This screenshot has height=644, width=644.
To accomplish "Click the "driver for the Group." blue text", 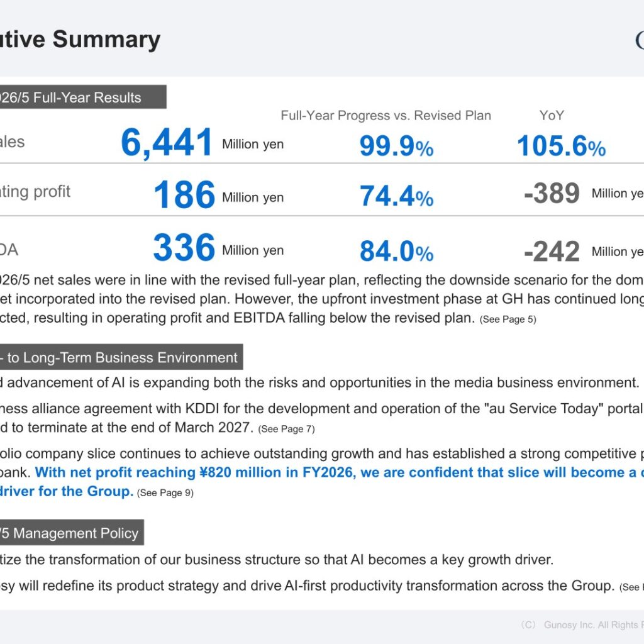I will tap(67, 491).
